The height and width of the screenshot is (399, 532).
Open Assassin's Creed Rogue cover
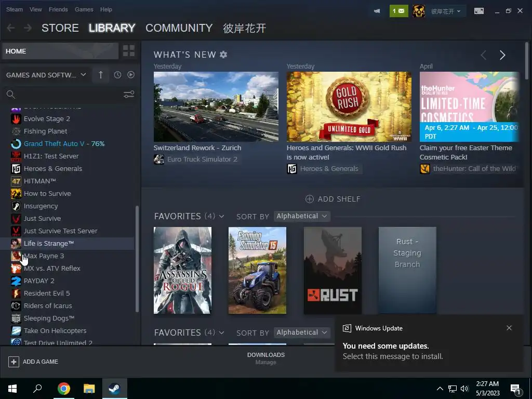pyautogui.click(x=182, y=270)
